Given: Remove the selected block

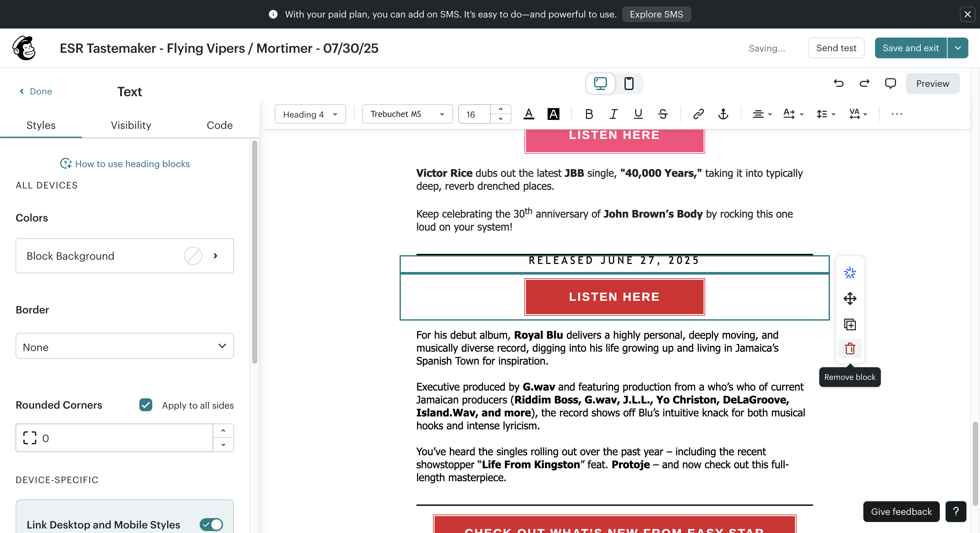Looking at the screenshot, I should click(849, 348).
